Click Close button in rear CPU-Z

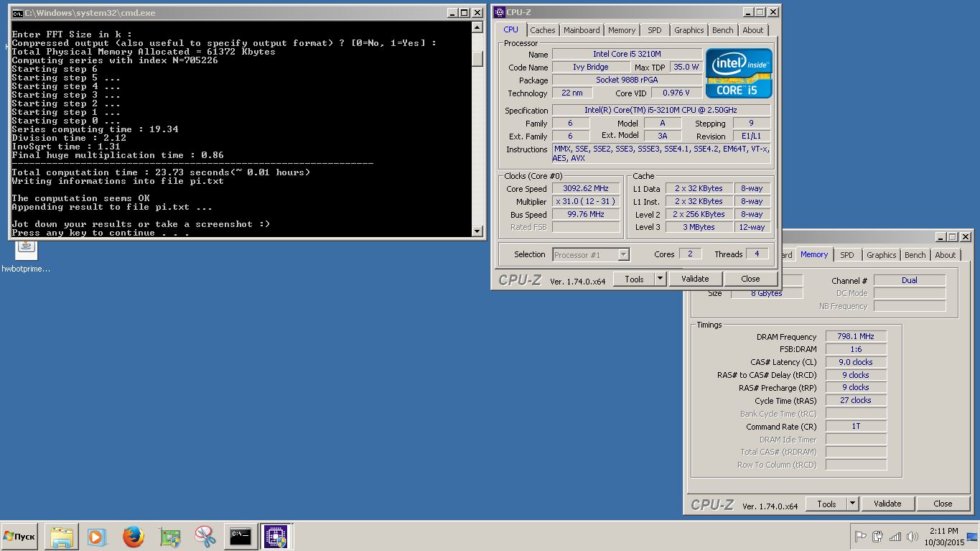(943, 504)
